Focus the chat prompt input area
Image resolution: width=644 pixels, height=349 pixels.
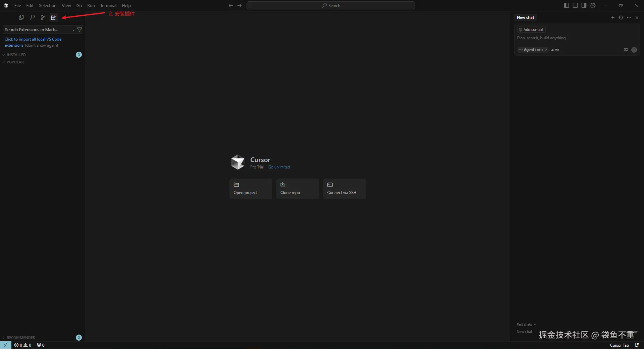coord(577,38)
